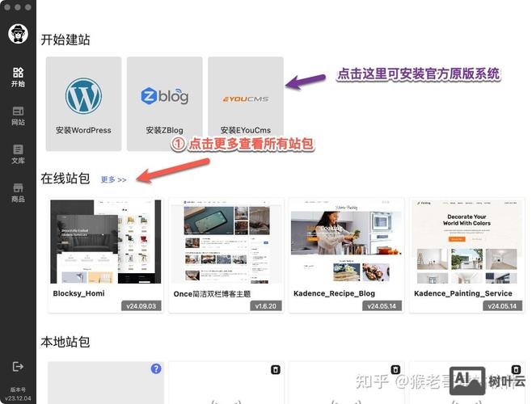
Task: Click the Kadence_Painting_Service title text
Action: (463, 293)
